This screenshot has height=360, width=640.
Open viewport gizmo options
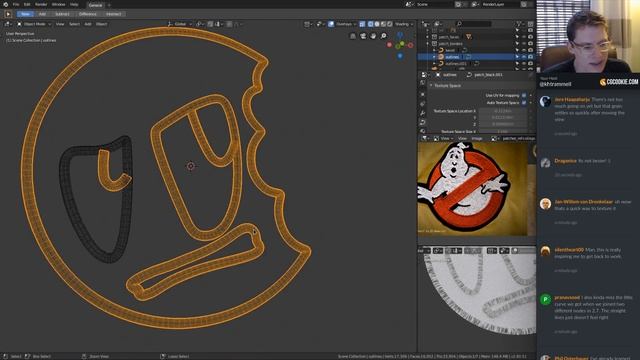coord(320,24)
